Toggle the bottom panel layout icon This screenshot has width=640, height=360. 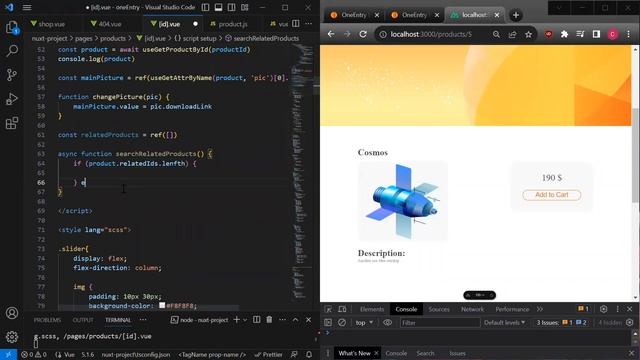tap(219, 7)
